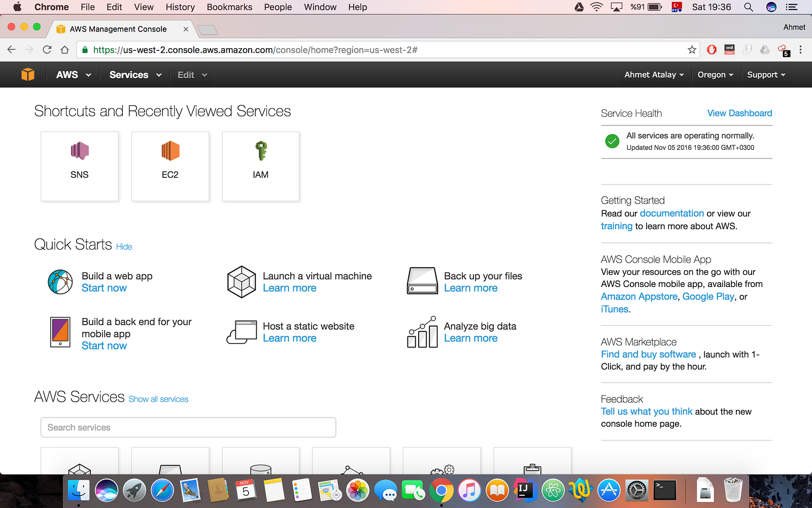Click the AWS orange cube logo
The height and width of the screenshot is (508, 812).
click(x=28, y=75)
